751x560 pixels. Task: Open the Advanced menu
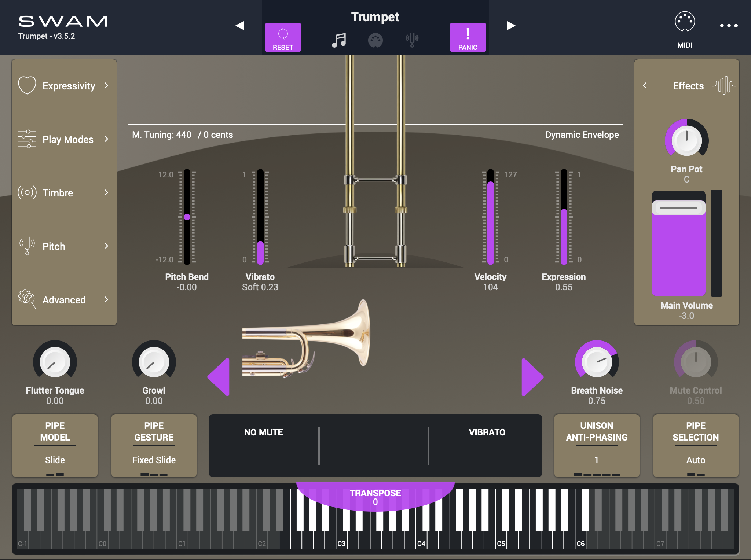tap(64, 300)
